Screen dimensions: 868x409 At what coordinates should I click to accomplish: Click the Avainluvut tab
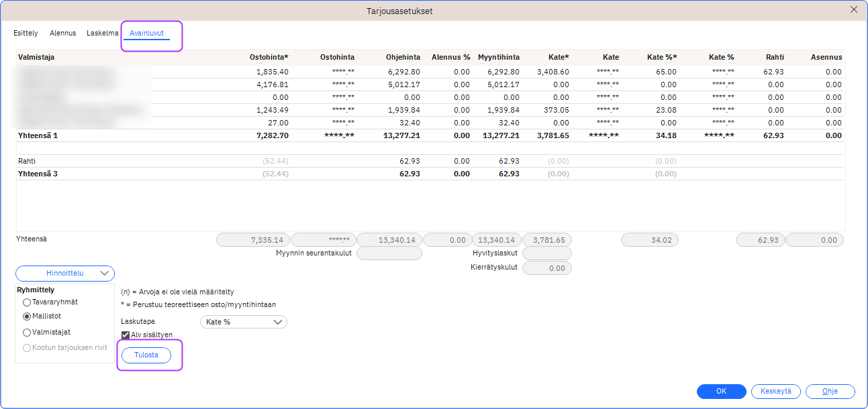click(147, 33)
